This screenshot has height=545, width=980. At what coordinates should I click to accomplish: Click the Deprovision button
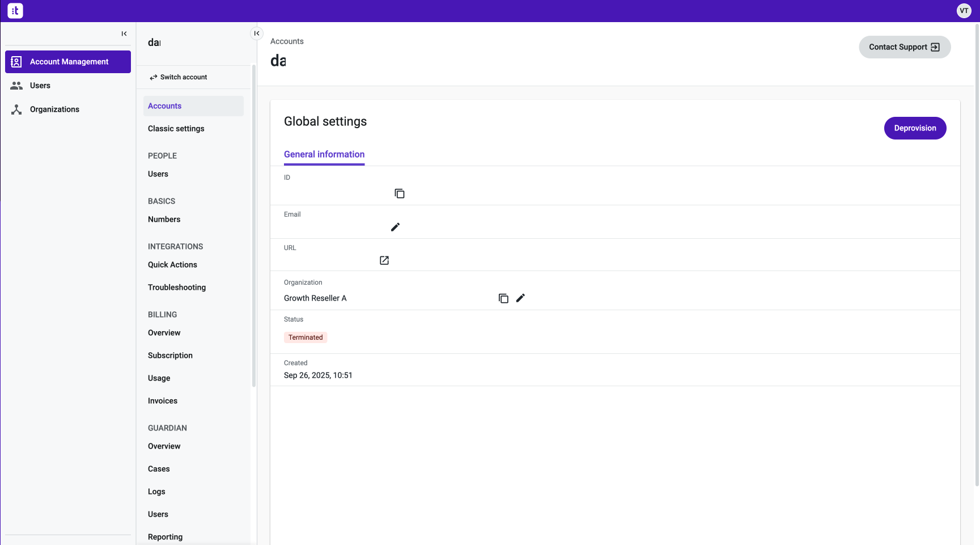point(915,128)
